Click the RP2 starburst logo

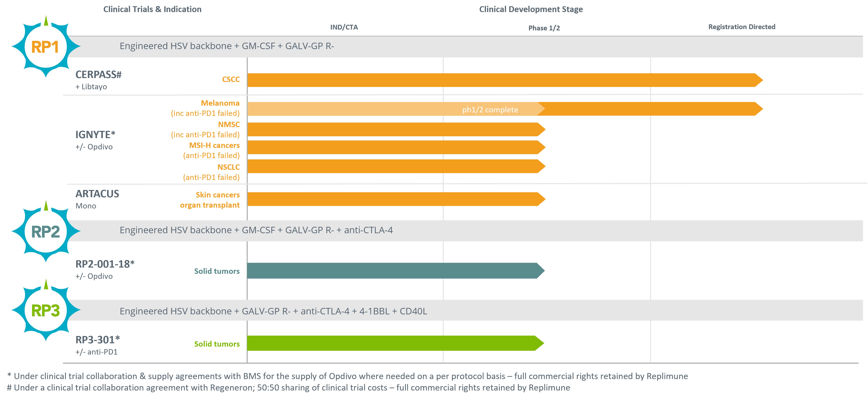click(46, 231)
